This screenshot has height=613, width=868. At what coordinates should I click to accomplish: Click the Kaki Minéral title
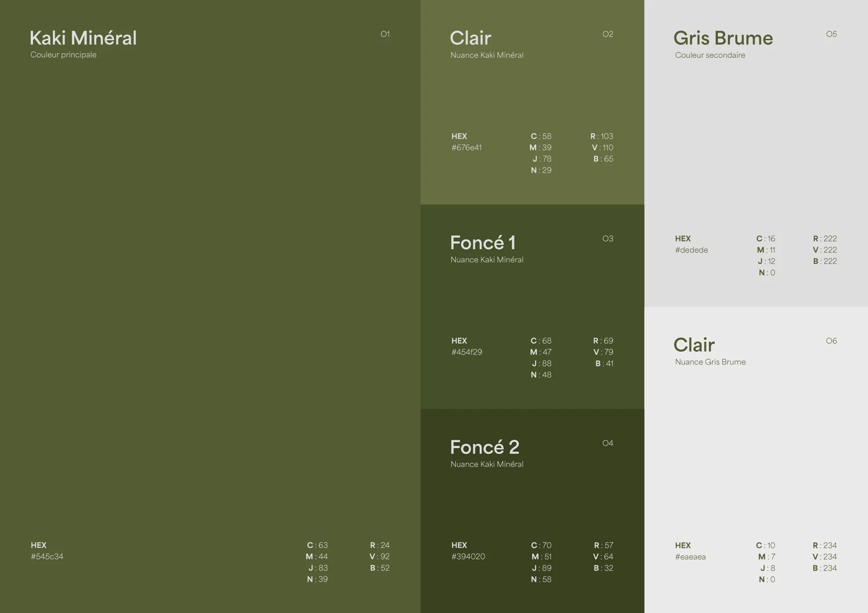click(83, 38)
